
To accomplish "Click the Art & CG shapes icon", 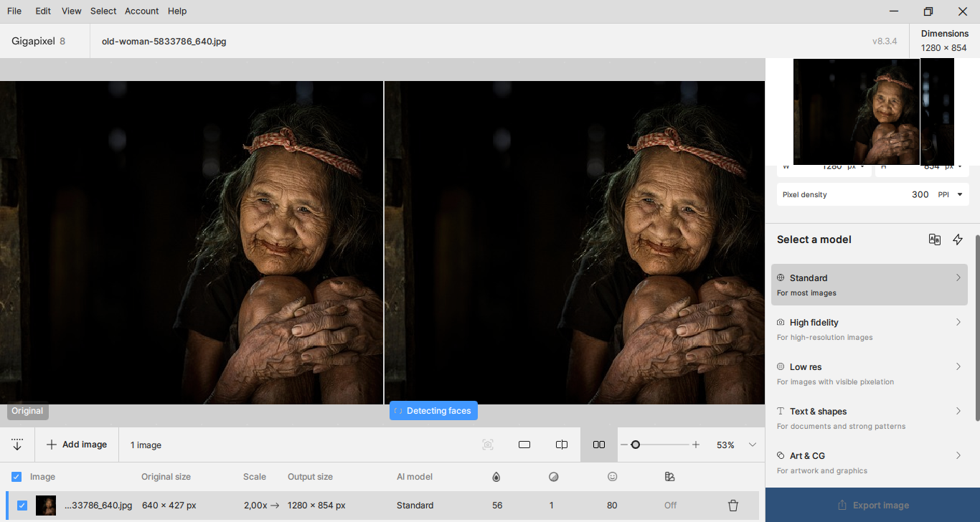I will coord(781,455).
